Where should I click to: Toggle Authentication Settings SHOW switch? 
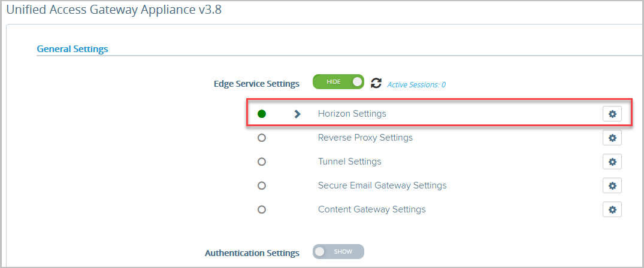pyautogui.click(x=338, y=252)
